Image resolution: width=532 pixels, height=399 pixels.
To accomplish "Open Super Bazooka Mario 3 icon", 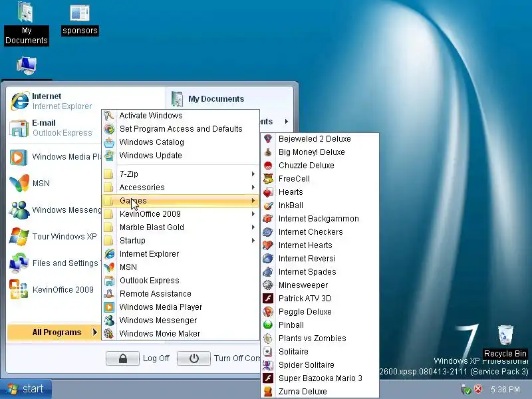I will coord(268,378).
